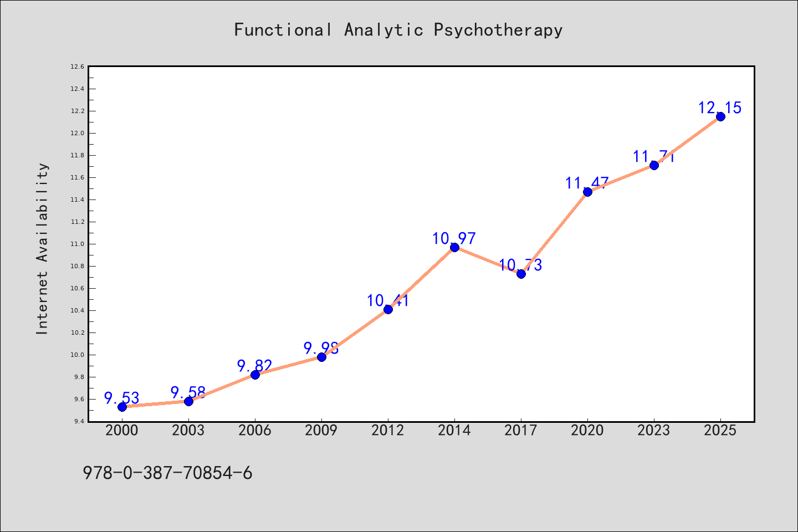Select the data point labeled 10.73

[x=521, y=274]
